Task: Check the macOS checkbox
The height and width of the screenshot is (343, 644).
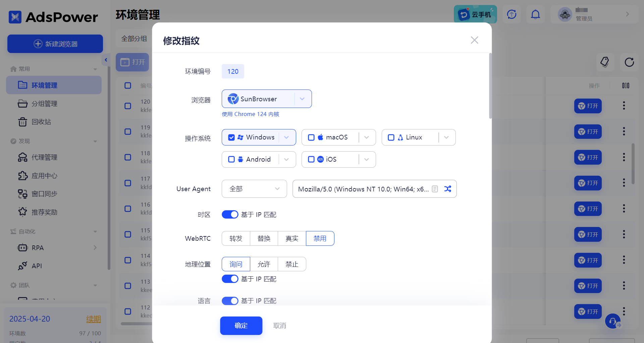Action: [311, 137]
